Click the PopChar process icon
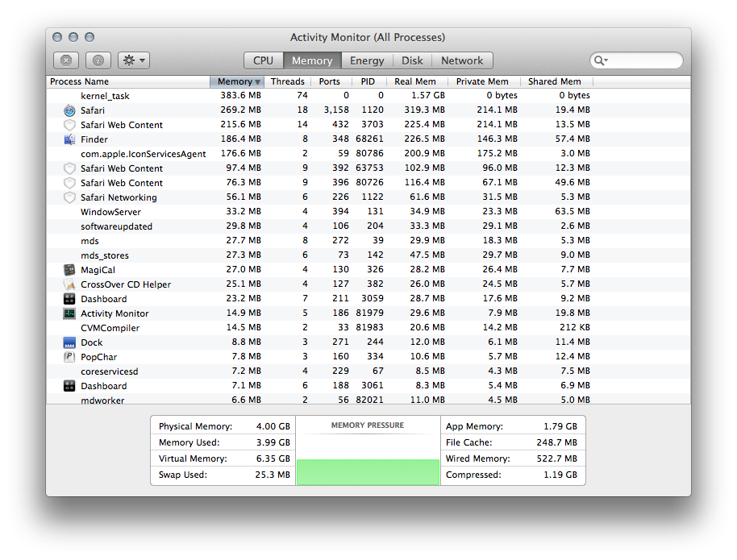737x560 pixels. pyautogui.click(x=69, y=357)
